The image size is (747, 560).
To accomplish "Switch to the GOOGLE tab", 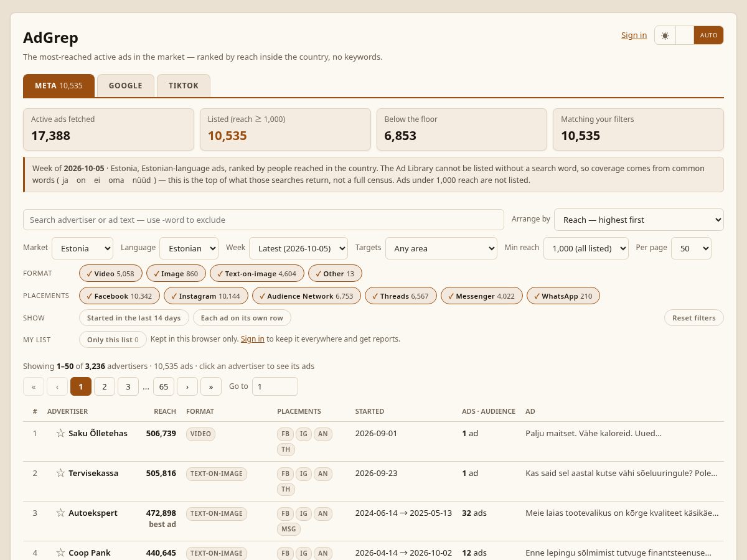I will 126,86.
